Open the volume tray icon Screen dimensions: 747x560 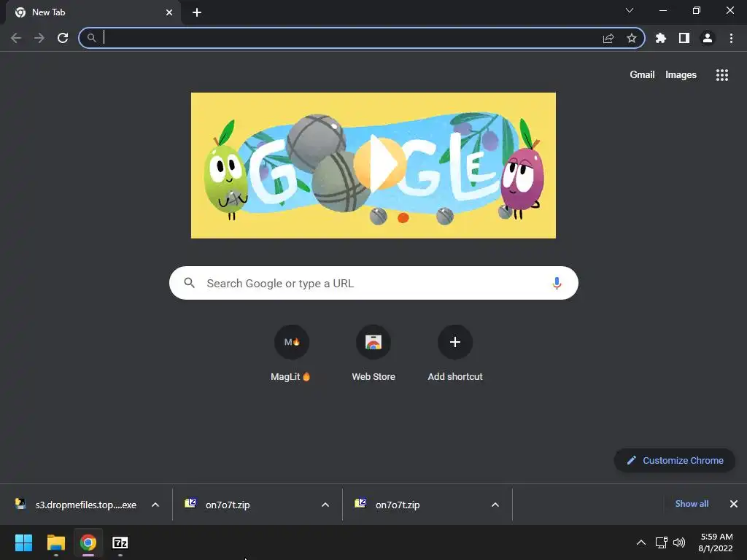679,542
